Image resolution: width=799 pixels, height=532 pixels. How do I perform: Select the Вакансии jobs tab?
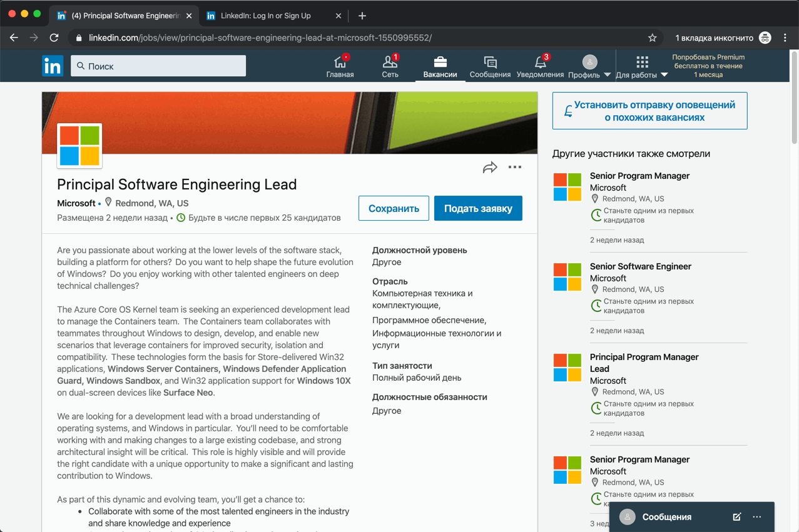pyautogui.click(x=440, y=66)
